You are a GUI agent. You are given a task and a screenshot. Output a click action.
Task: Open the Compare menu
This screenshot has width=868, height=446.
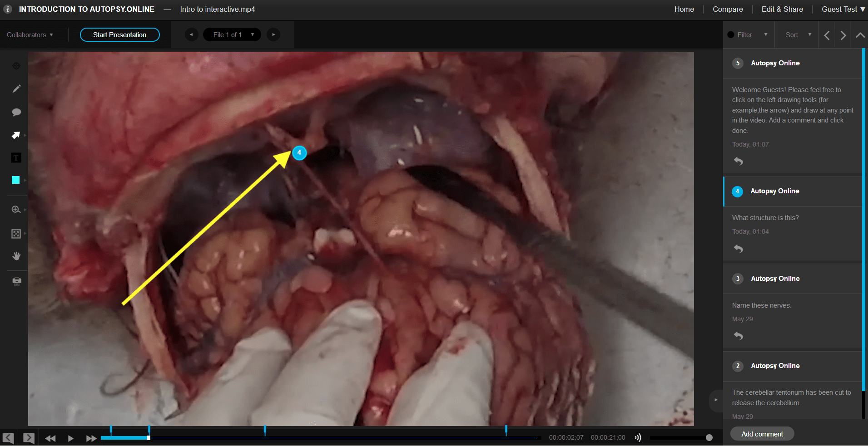click(728, 9)
